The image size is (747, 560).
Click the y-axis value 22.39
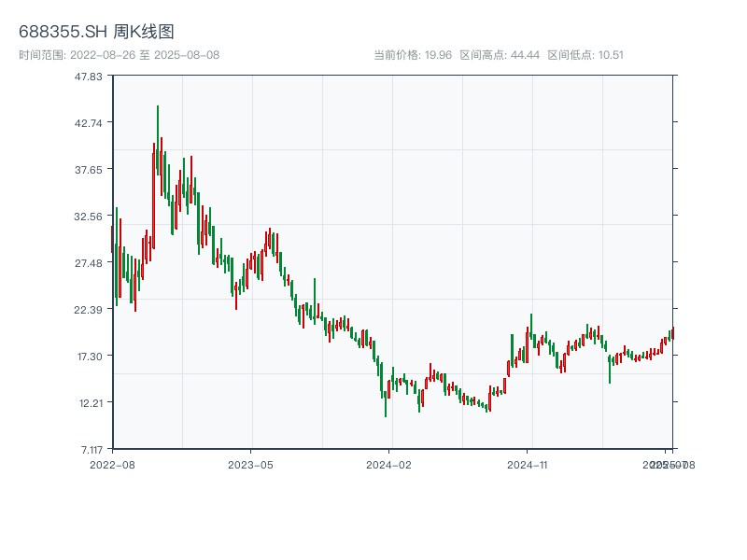[89, 310]
